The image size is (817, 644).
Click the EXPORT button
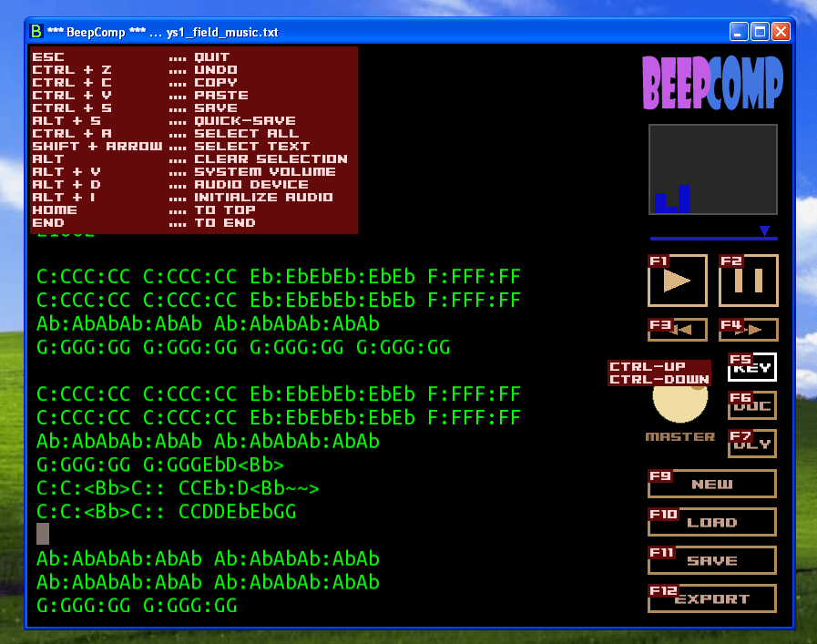click(712, 599)
